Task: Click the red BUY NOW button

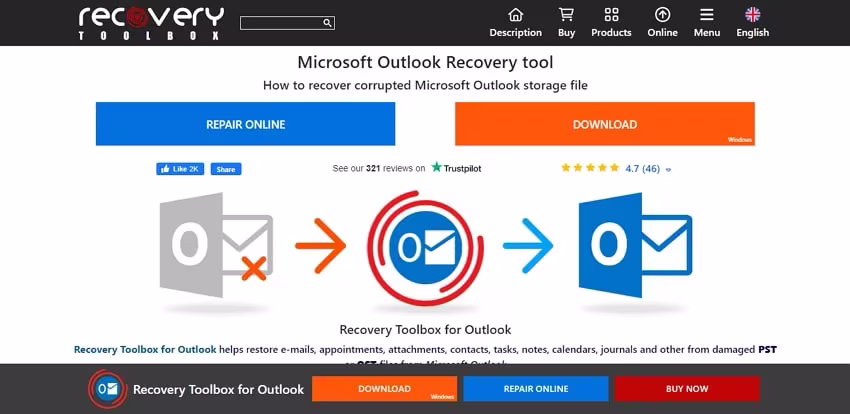Action: (x=687, y=389)
